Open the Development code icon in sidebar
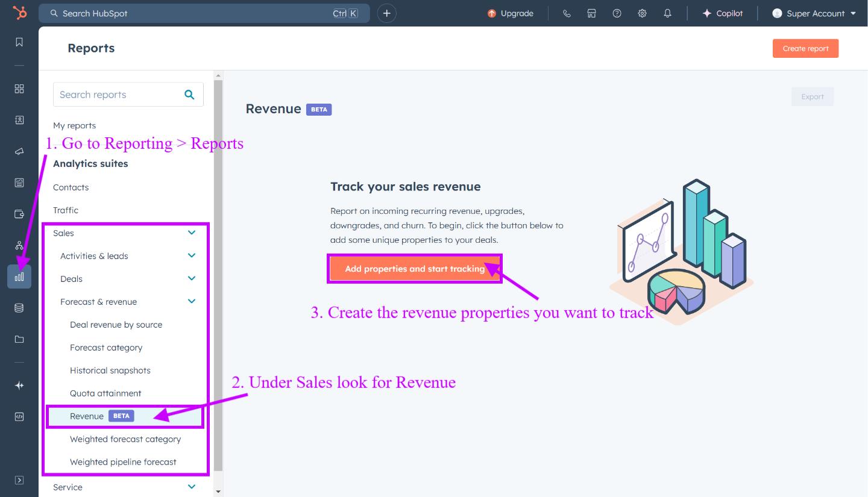Viewport: 868px width, 497px height. (x=19, y=417)
